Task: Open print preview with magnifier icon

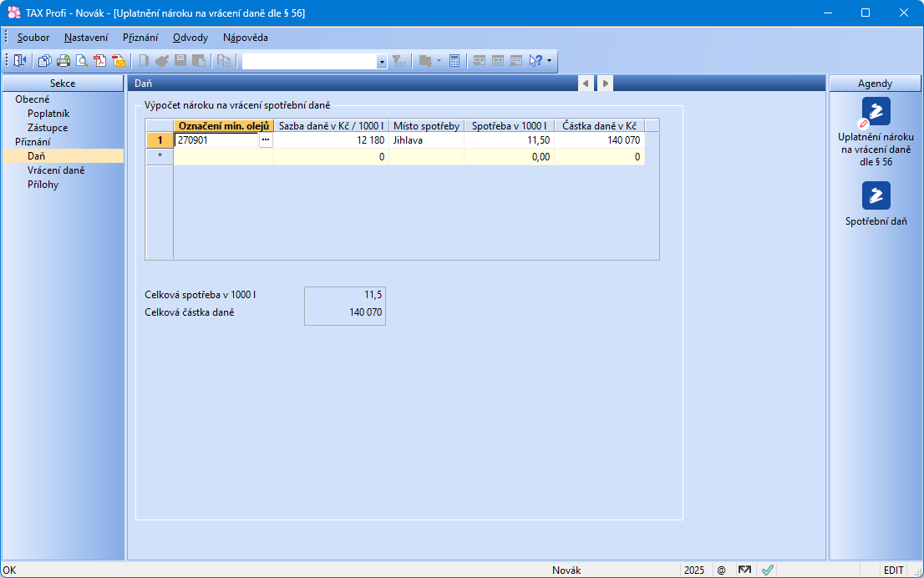Action: coord(82,61)
